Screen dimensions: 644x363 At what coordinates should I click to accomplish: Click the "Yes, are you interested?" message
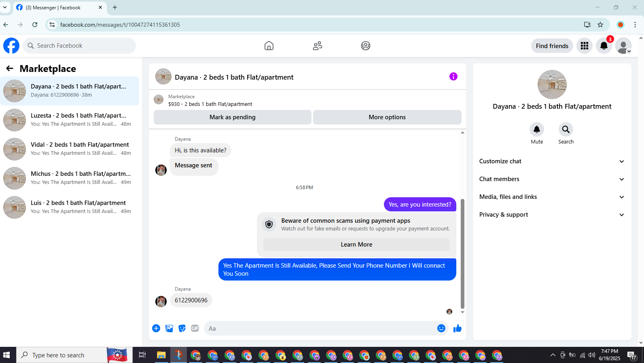point(420,205)
